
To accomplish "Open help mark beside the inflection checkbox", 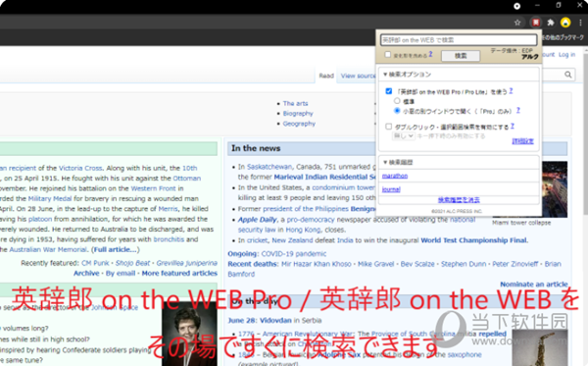I will (430, 54).
